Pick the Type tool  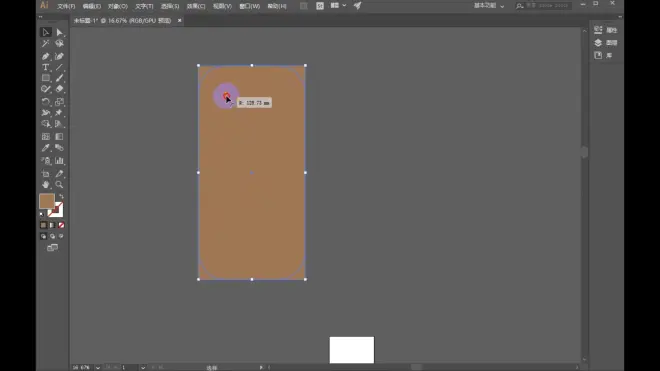coord(45,67)
